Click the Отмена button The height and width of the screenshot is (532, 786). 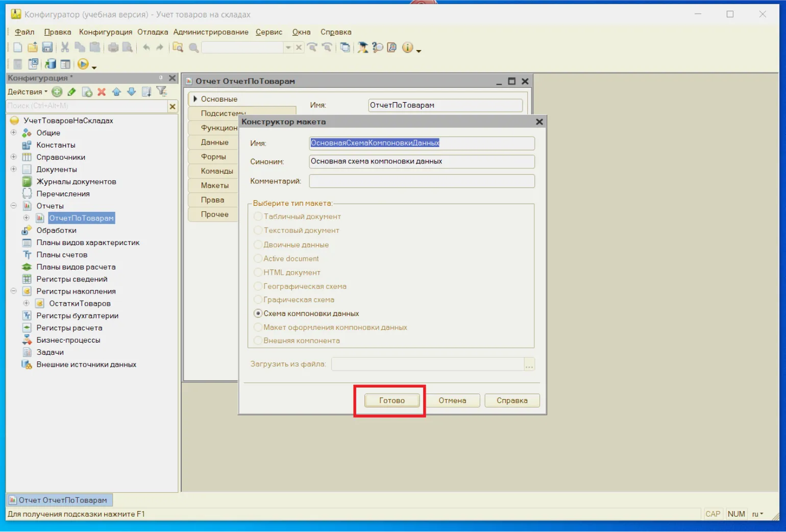(452, 401)
